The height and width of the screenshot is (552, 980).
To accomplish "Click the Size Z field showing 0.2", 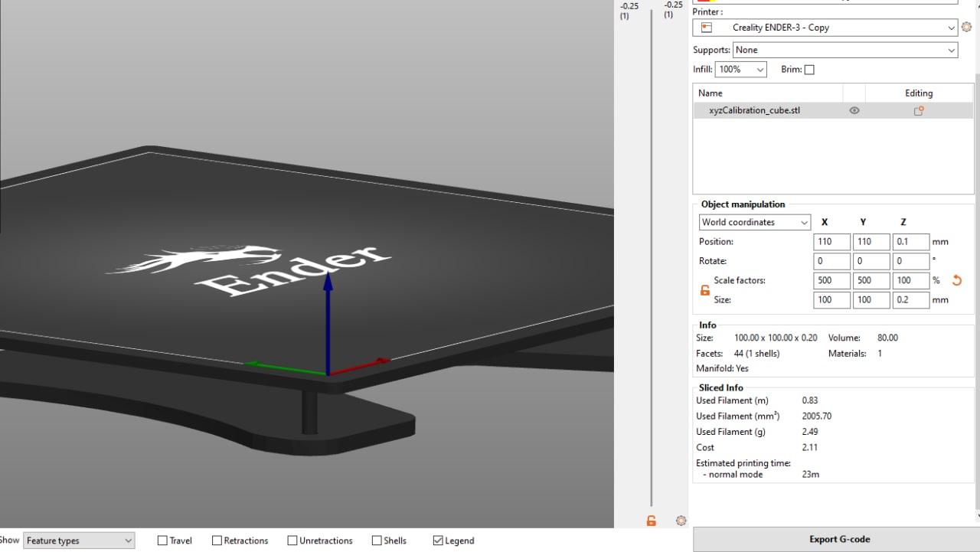I will click(911, 300).
